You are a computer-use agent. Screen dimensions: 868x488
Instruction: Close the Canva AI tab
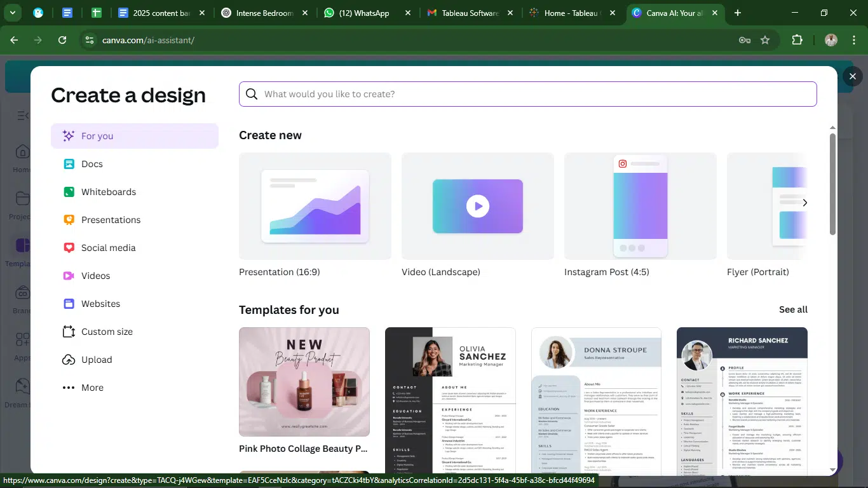coord(715,13)
